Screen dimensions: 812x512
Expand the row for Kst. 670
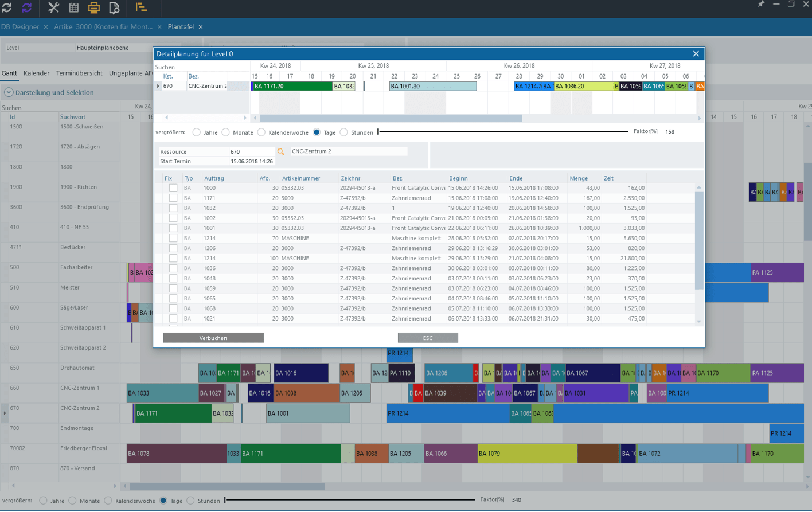[159, 86]
